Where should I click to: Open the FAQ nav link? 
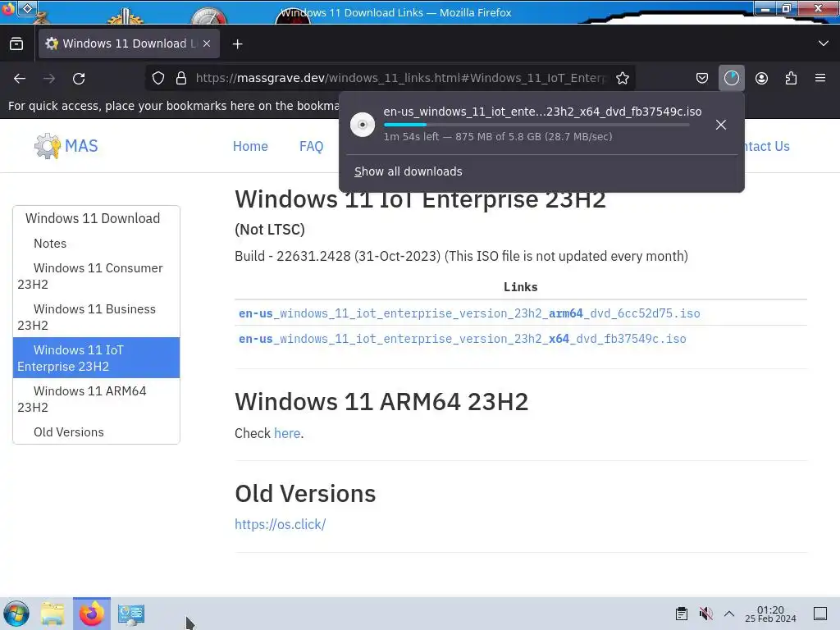click(x=311, y=146)
